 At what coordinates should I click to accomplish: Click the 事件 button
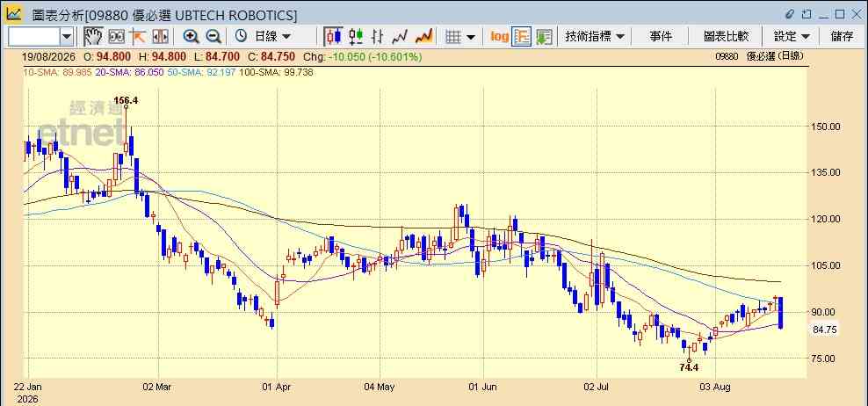click(661, 37)
